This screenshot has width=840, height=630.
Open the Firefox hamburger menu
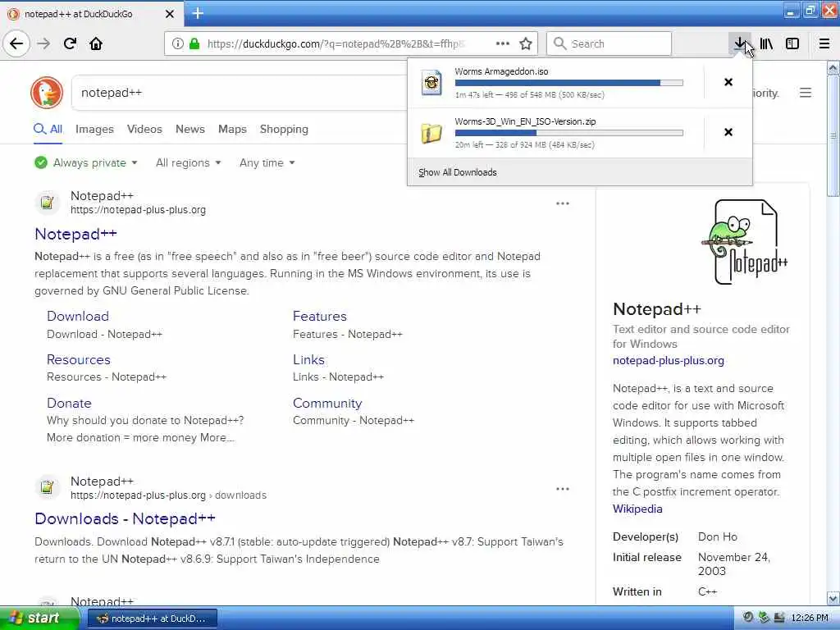tap(824, 43)
